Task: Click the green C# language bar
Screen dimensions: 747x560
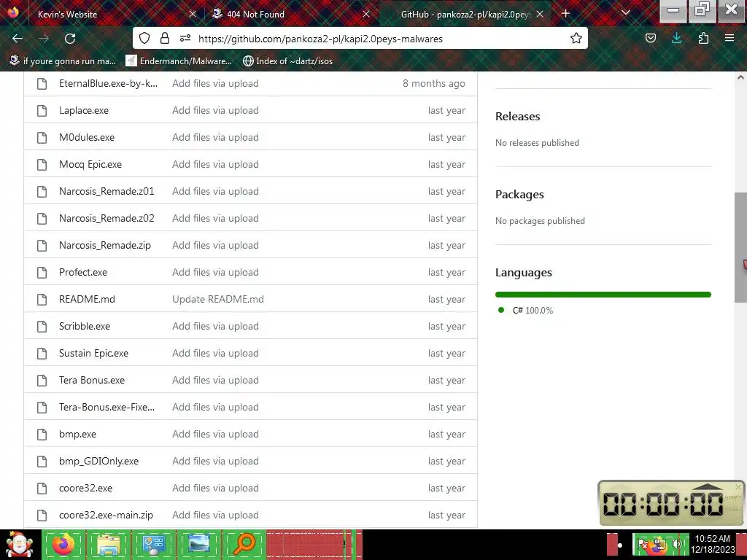Action: 603,295
